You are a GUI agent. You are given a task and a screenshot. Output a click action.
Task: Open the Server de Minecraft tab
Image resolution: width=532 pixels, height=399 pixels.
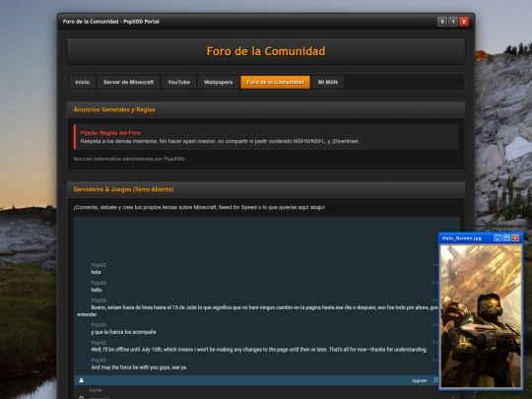tap(129, 82)
